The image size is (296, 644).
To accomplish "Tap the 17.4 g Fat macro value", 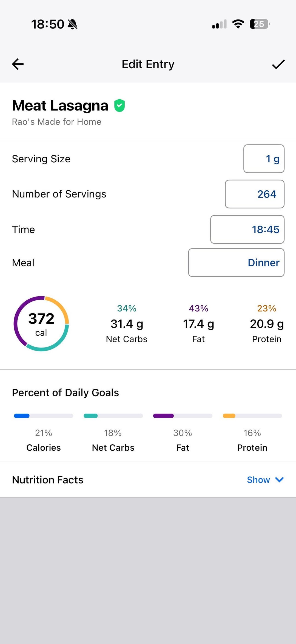I will coord(198,324).
